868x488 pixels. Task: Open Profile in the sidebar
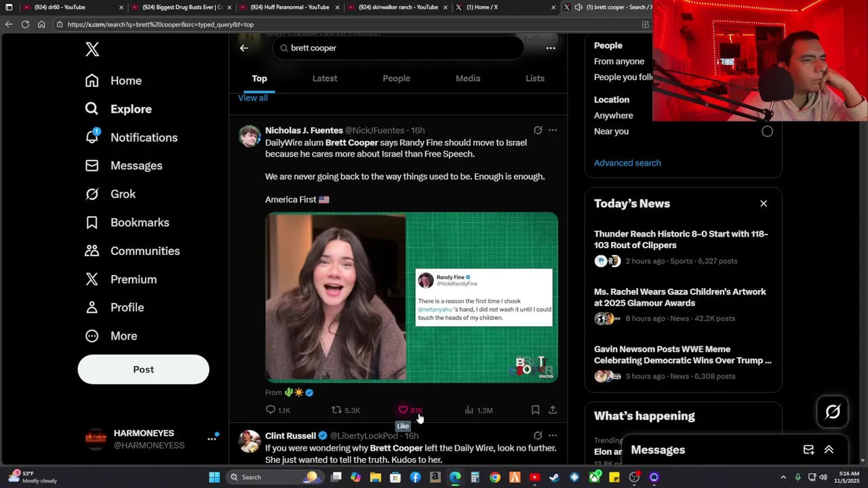point(114,308)
